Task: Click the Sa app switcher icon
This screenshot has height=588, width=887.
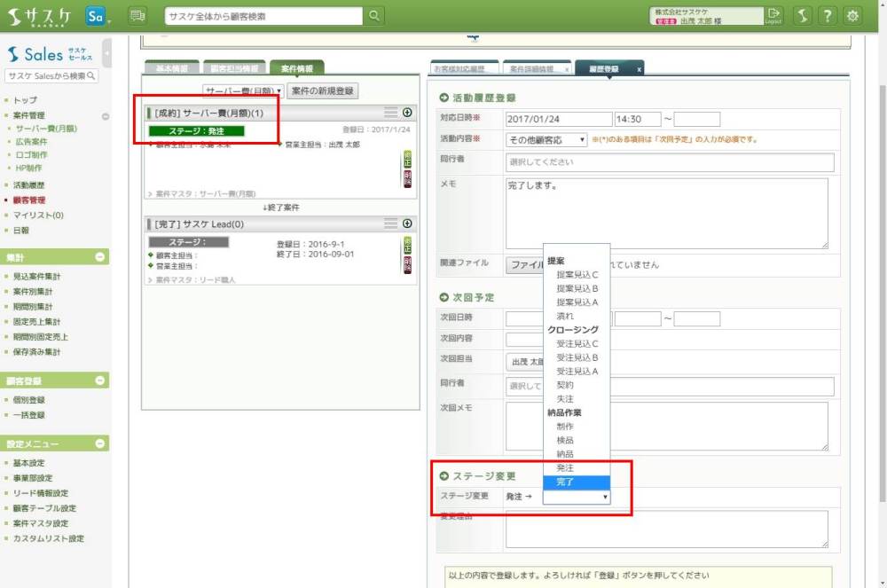Action: tap(98, 16)
